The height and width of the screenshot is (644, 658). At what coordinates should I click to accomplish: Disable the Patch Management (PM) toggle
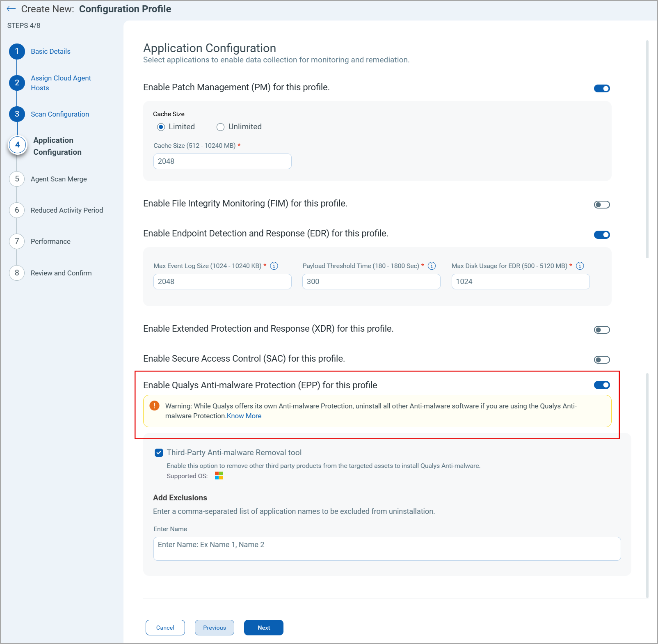click(x=602, y=88)
